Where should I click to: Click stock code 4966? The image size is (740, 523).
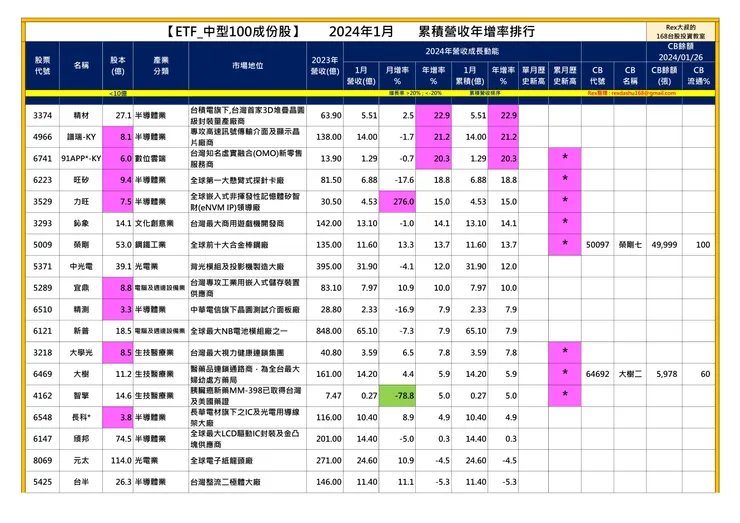(x=42, y=137)
